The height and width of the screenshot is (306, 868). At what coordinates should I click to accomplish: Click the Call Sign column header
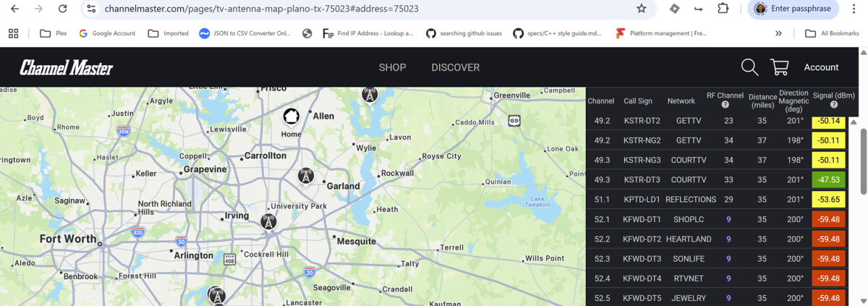coord(638,101)
